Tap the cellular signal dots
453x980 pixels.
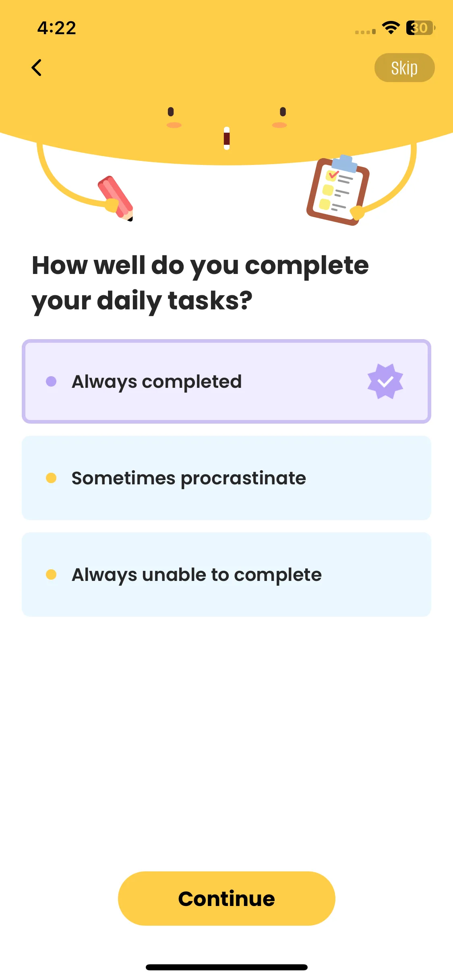365,32
